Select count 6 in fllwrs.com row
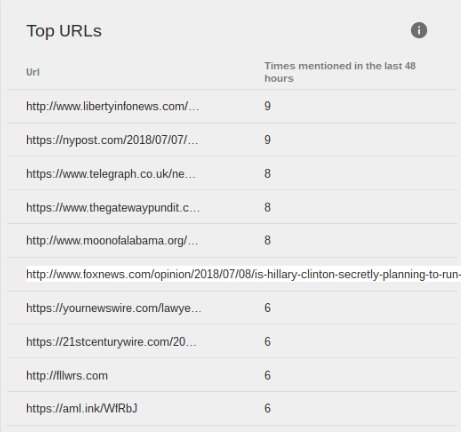 coord(267,376)
